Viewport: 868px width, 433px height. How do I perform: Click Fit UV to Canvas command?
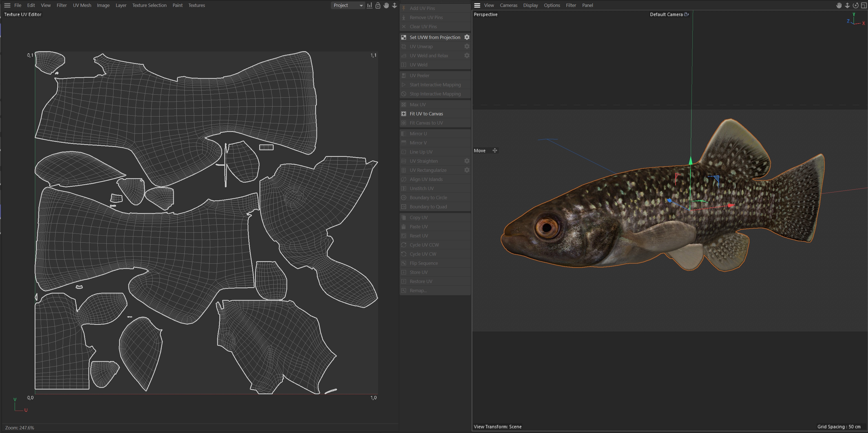[x=426, y=114]
